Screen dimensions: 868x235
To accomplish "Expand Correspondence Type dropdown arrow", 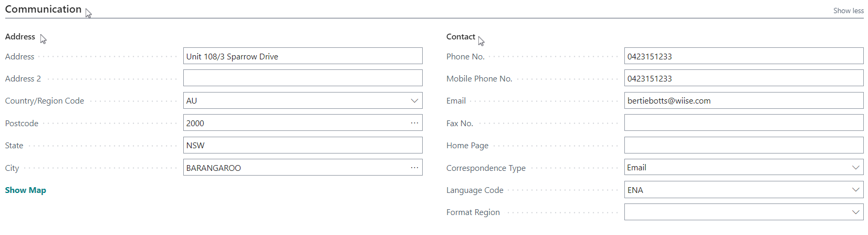I will point(855,168).
